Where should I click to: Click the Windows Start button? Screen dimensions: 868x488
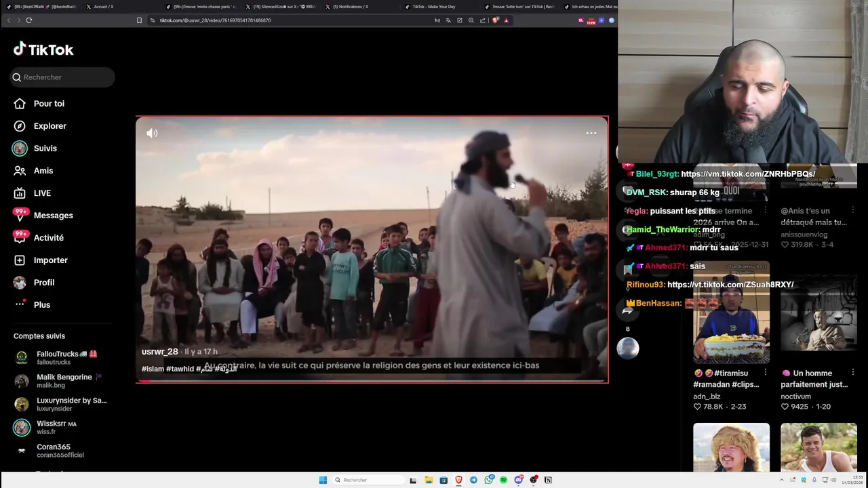[x=323, y=480]
